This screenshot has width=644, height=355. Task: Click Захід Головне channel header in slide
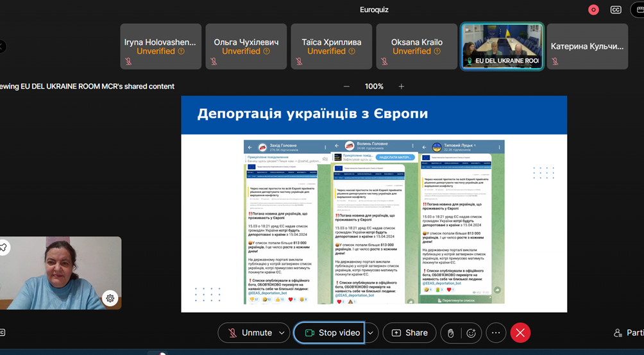tap(287, 147)
